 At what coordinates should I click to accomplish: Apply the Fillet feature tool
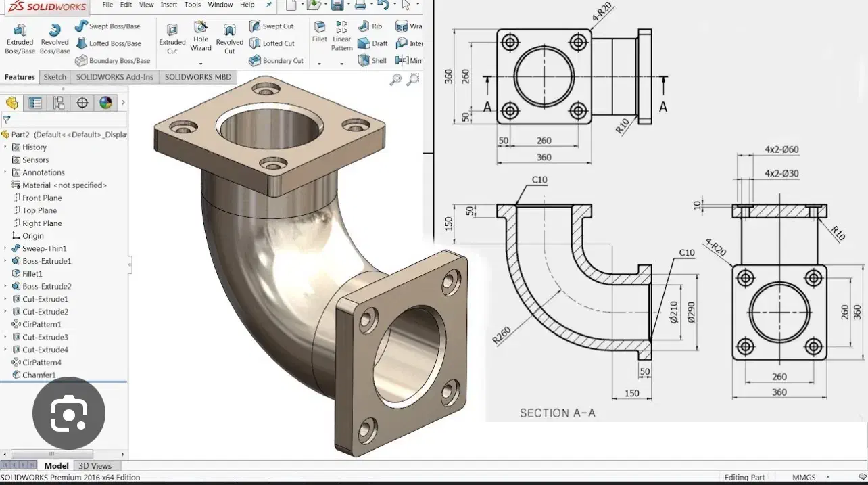pyautogui.click(x=320, y=32)
